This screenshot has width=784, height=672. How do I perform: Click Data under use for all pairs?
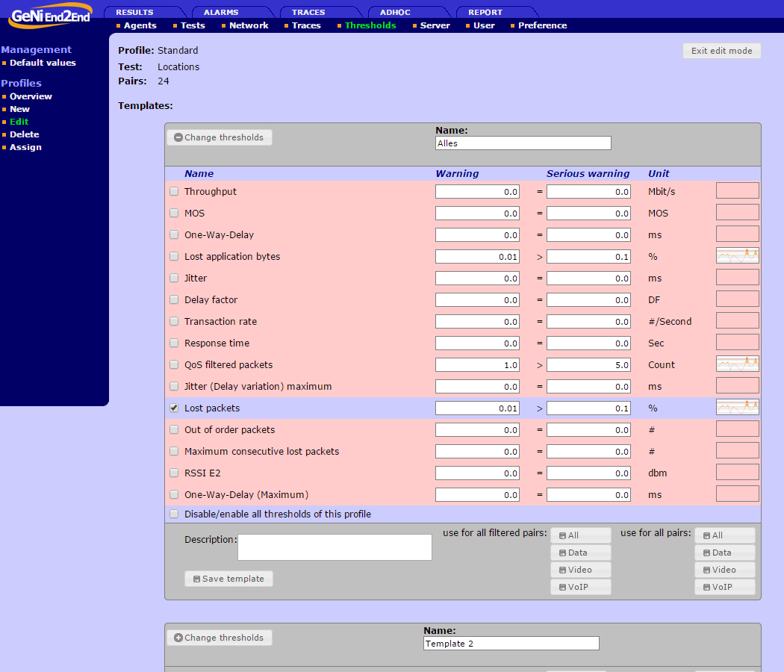[724, 553]
